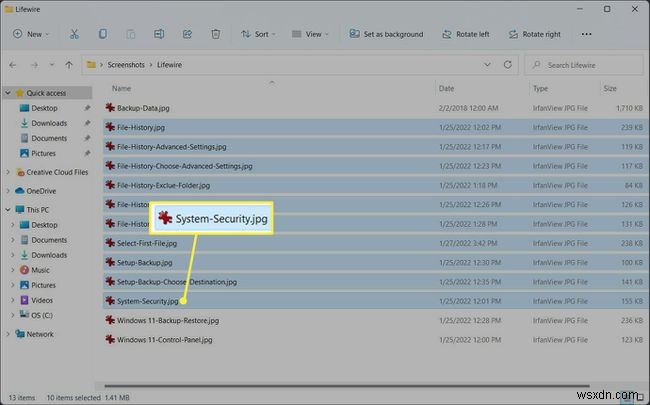Select Backup-Data.jpg file

pos(143,108)
